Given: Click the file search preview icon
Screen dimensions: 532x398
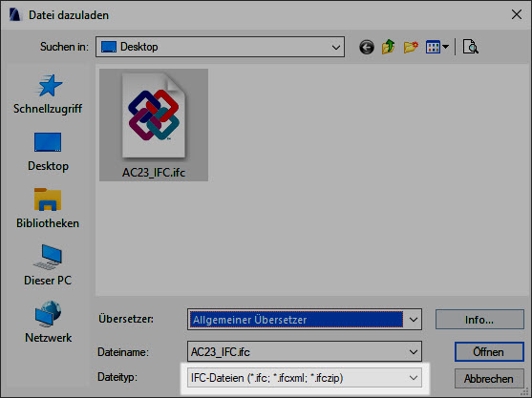Looking at the screenshot, I should click(x=470, y=47).
